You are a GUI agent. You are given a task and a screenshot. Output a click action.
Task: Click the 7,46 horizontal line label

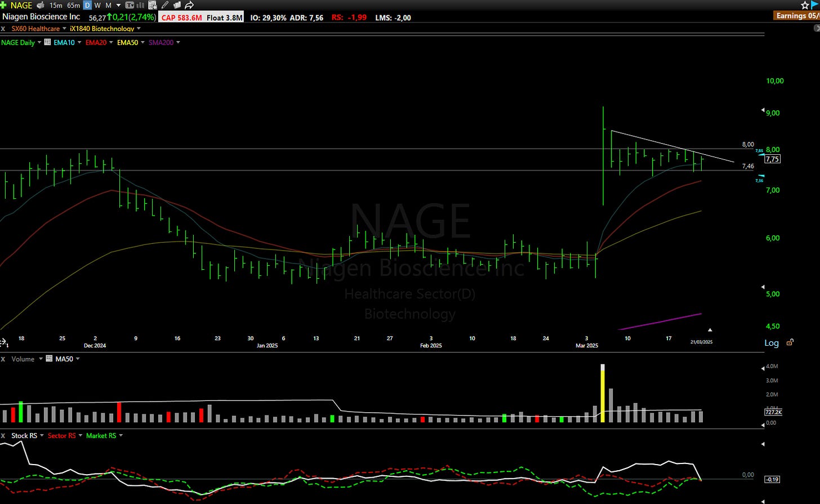[x=748, y=166]
